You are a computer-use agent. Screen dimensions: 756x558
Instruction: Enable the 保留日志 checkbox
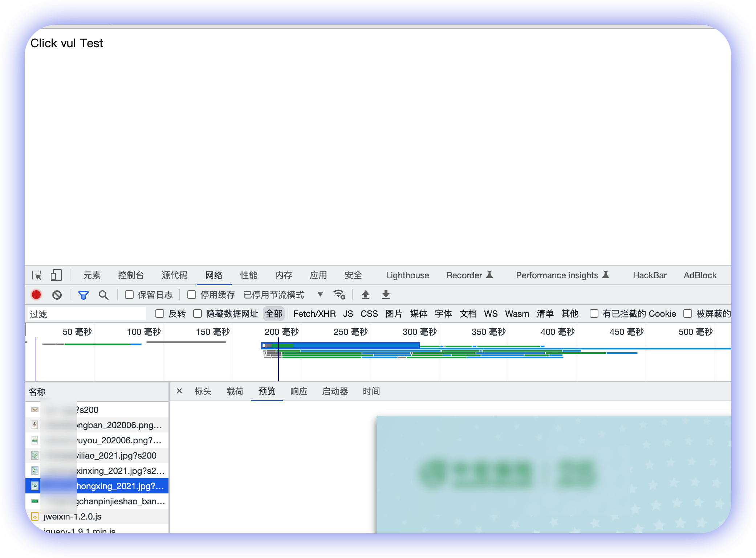tap(129, 295)
